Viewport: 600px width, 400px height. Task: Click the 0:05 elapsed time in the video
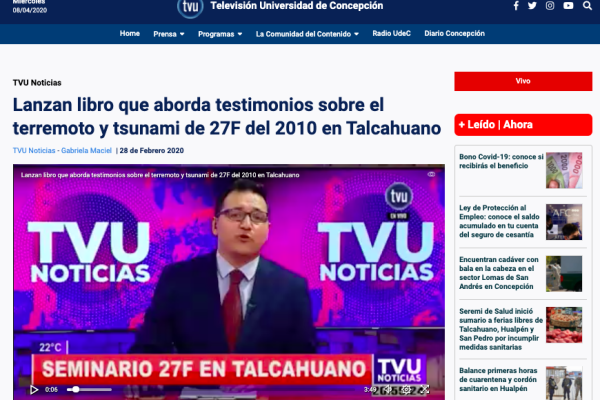51,390
